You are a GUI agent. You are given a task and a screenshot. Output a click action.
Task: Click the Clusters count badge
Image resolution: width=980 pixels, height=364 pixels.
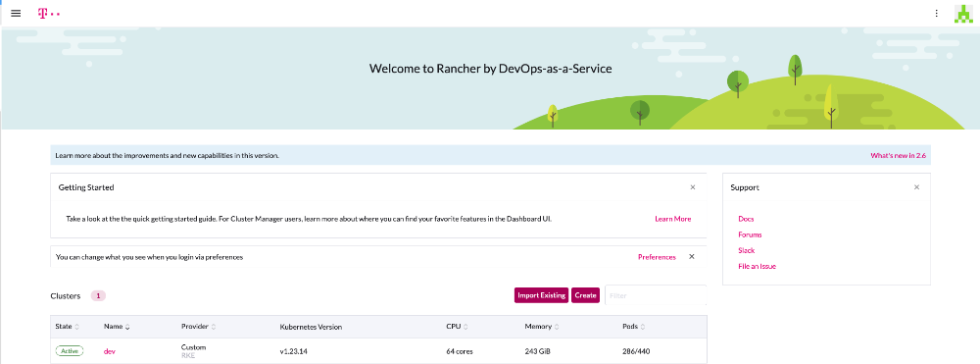click(x=98, y=295)
